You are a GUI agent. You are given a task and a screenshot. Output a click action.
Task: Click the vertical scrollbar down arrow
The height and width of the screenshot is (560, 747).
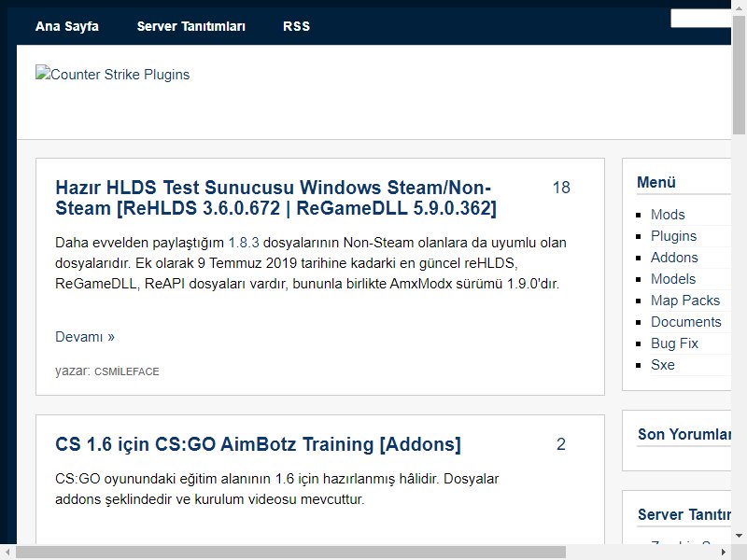(x=739, y=536)
